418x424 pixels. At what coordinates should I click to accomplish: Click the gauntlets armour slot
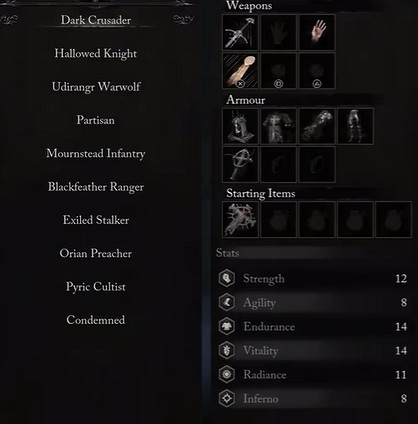click(x=317, y=126)
